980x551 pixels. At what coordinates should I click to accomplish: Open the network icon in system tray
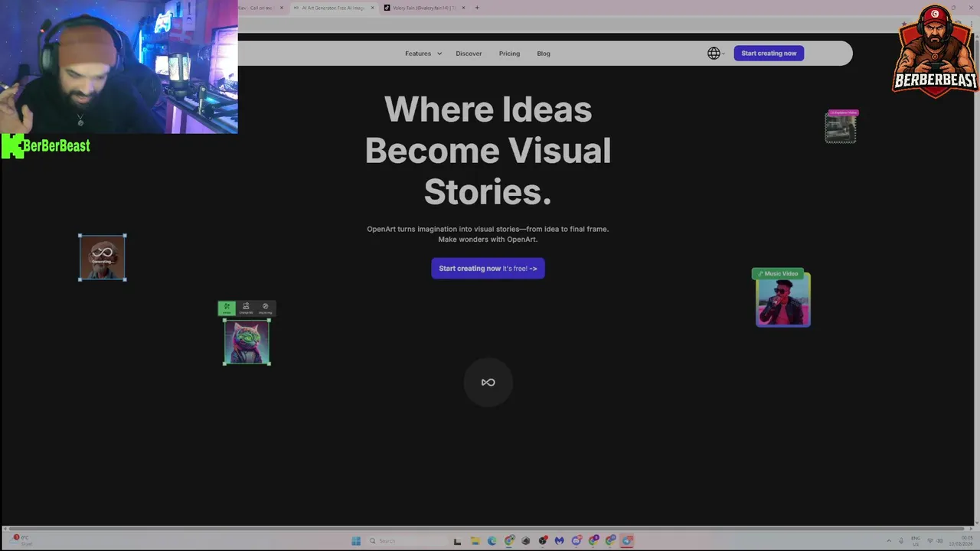930,541
